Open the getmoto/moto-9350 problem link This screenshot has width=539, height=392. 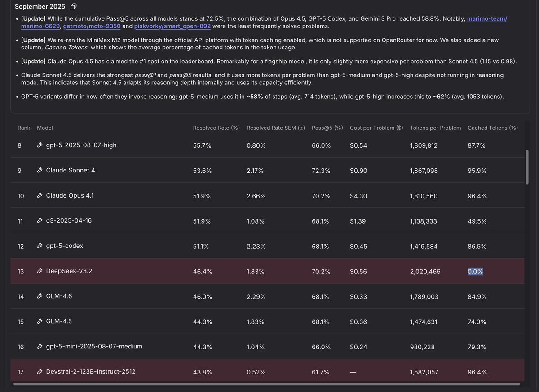(x=92, y=26)
